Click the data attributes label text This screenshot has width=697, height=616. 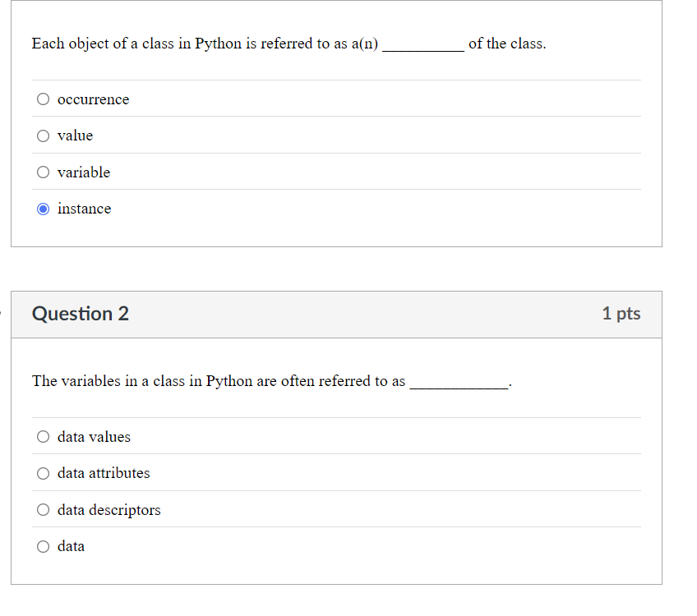point(103,473)
